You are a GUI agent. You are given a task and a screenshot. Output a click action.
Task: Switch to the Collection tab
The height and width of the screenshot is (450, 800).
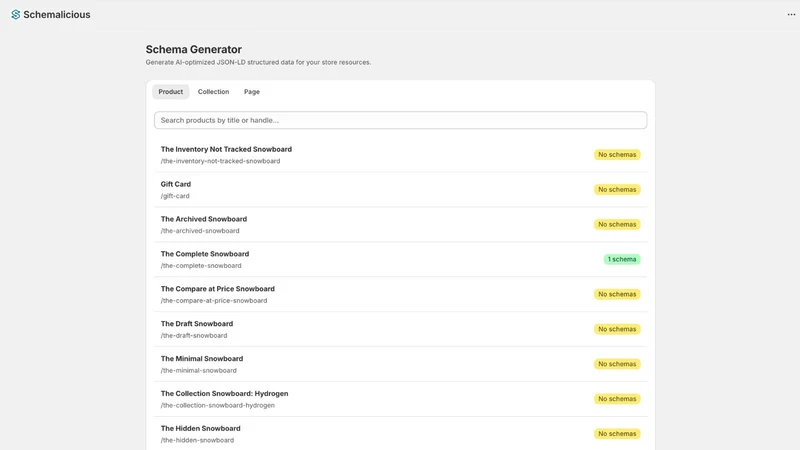point(213,92)
